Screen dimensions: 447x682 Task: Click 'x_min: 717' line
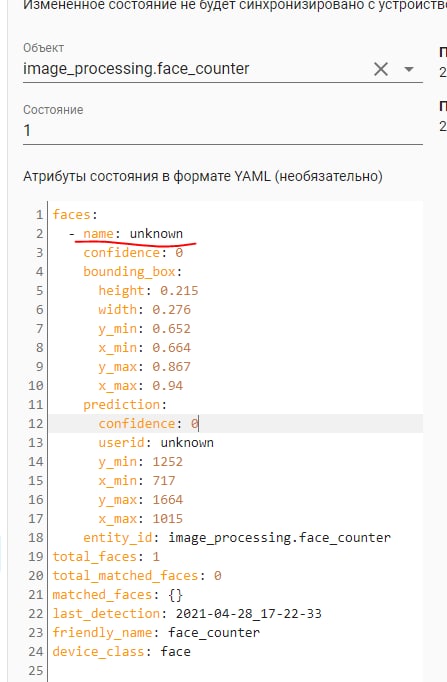tap(137, 481)
